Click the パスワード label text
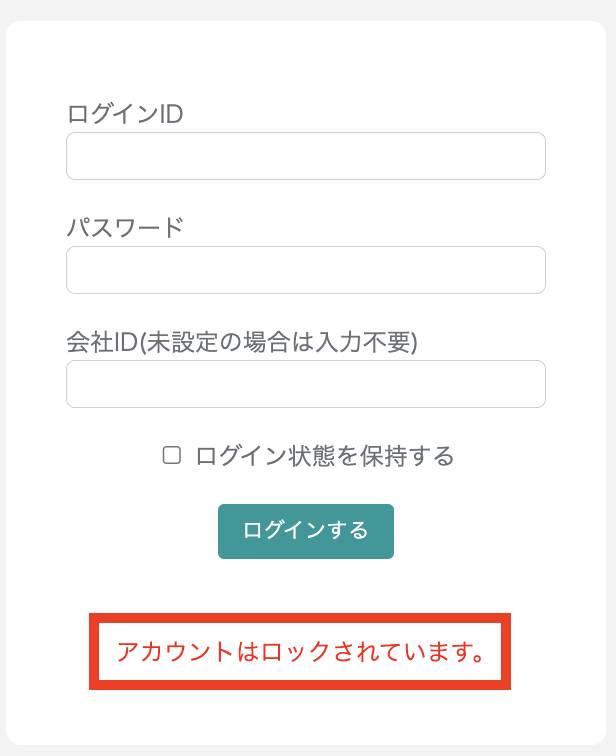Viewport: 616px width, 756px height. (x=125, y=228)
